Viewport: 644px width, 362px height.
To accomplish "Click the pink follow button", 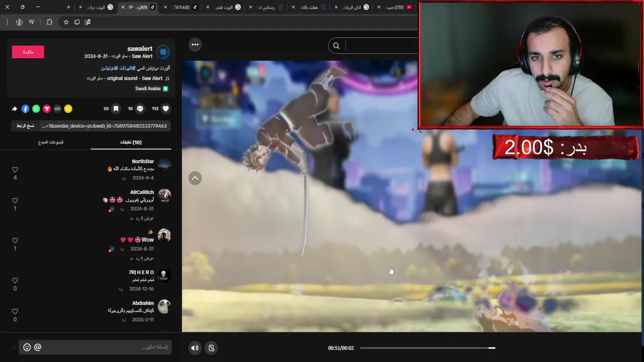I will 28,52.
